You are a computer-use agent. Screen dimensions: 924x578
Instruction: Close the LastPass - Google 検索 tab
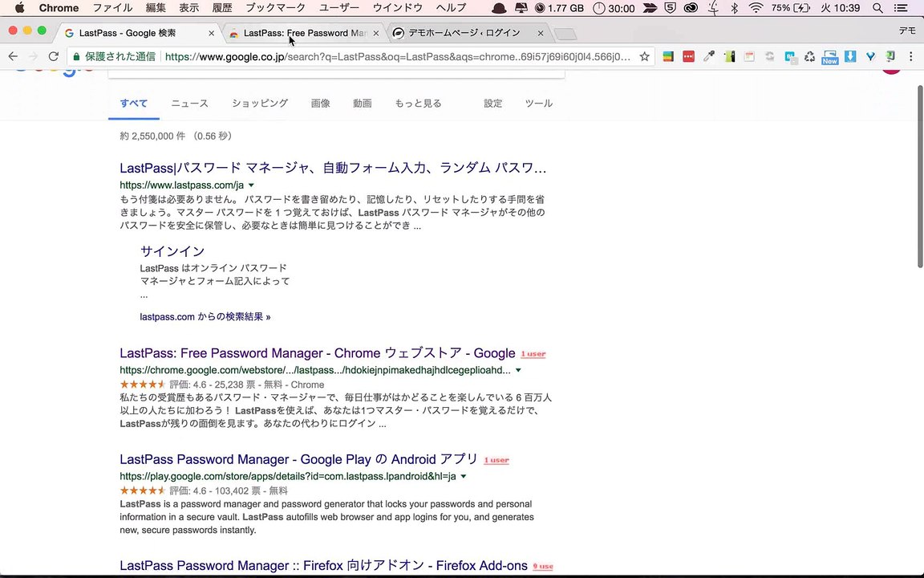212,34
